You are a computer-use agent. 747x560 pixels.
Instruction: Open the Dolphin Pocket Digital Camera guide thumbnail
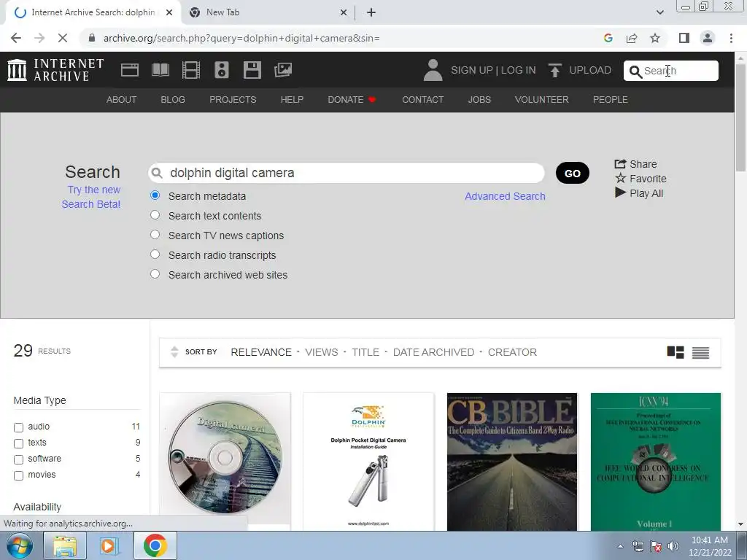click(368, 461)
